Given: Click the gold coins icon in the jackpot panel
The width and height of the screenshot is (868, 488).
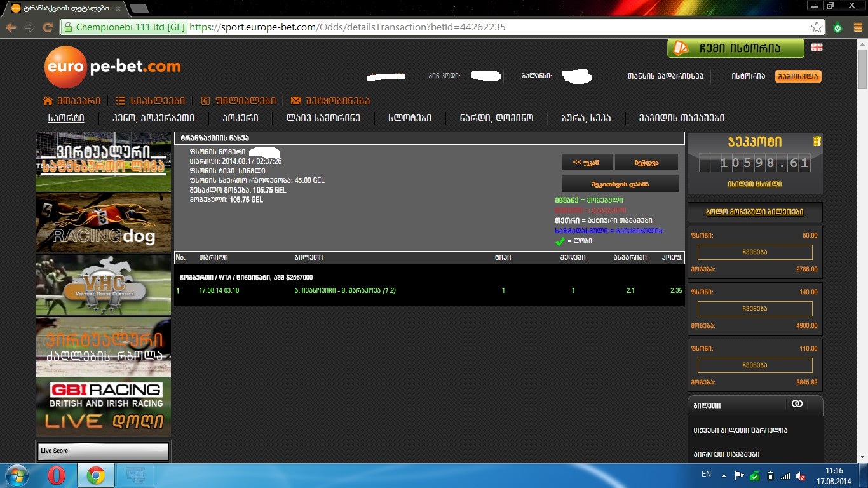Looking at the screenshot, I should tap(817, 140).
